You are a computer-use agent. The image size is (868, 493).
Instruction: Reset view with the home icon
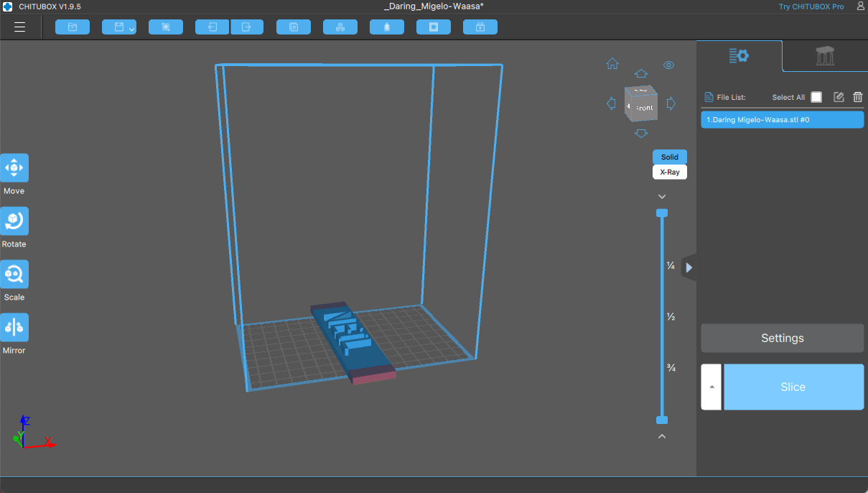[x=612, y=64]
